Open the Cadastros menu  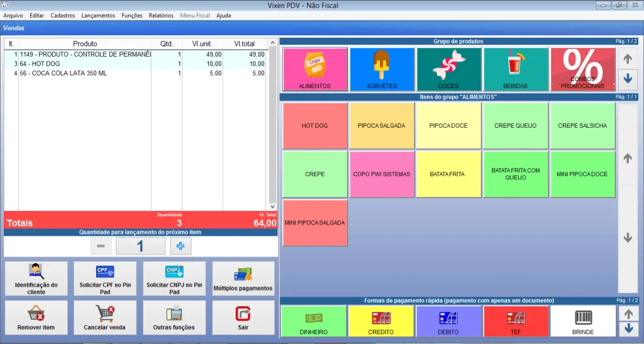[62, 15]
